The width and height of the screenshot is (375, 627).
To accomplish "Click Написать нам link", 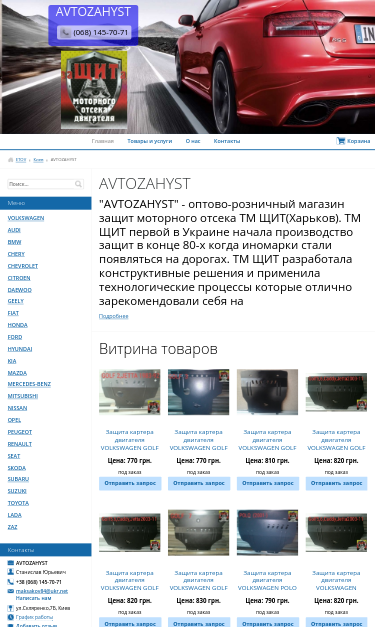I will (33, 598).
